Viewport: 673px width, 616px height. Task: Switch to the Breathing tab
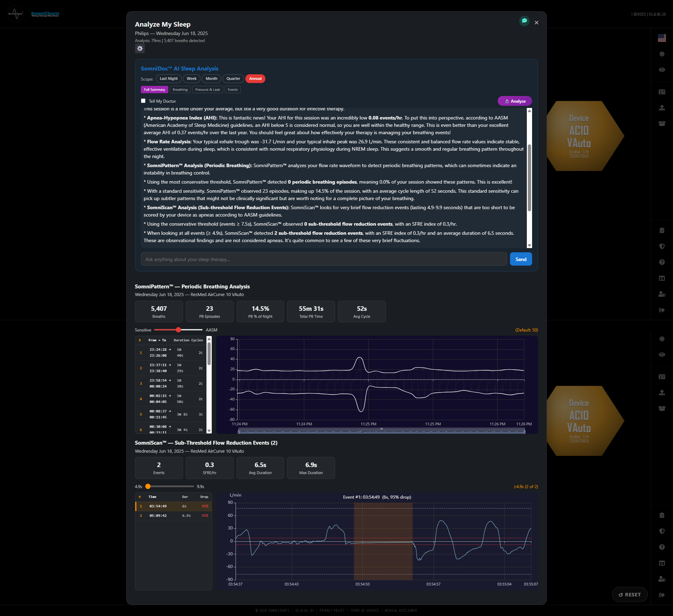tap(180, 89)
